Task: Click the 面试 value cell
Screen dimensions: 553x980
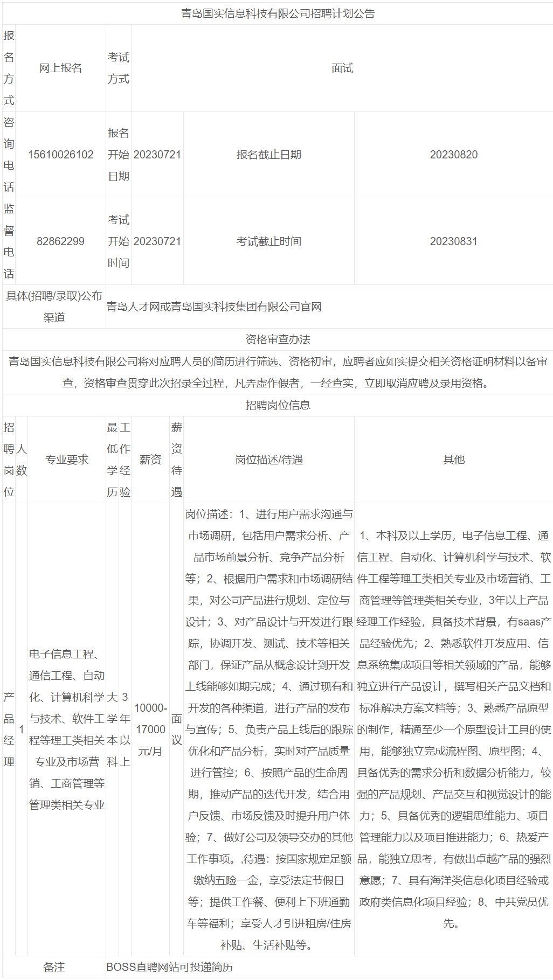Action: coord(342,68)
